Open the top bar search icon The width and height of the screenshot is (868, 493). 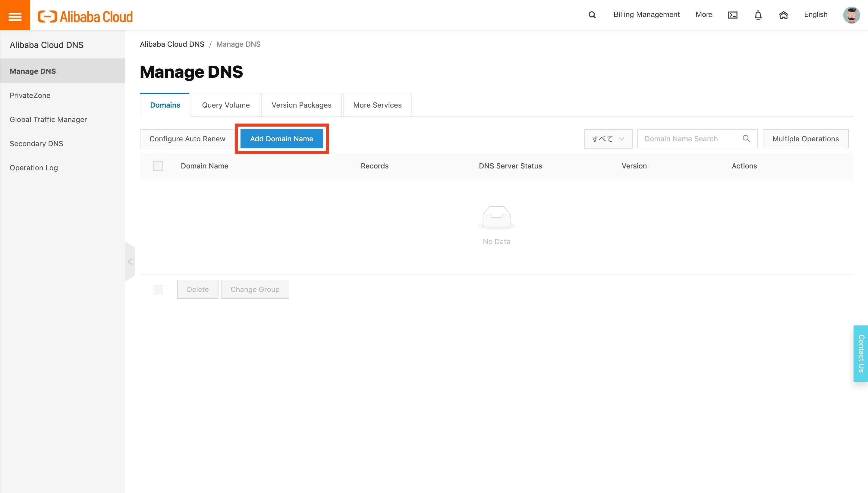[x=592, y=15]
